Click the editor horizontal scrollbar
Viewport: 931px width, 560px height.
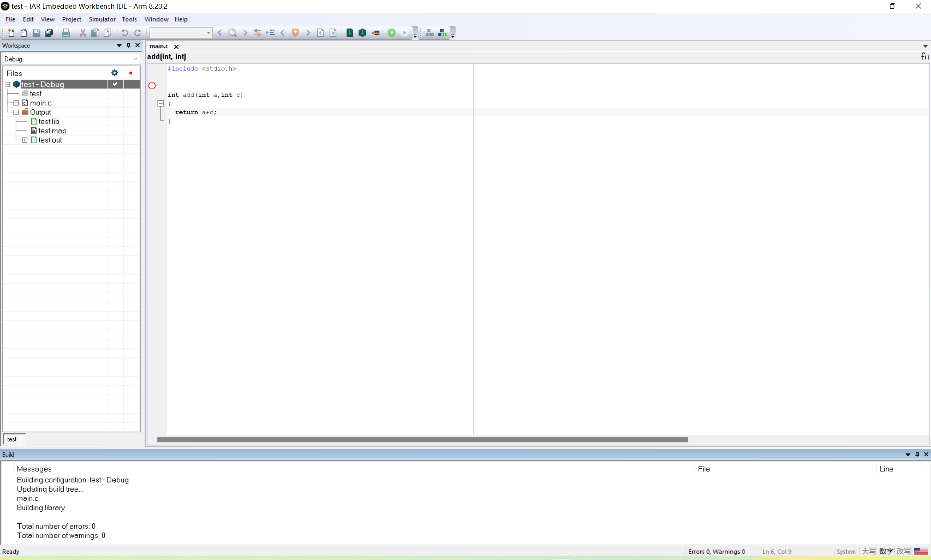coord(422,440)
